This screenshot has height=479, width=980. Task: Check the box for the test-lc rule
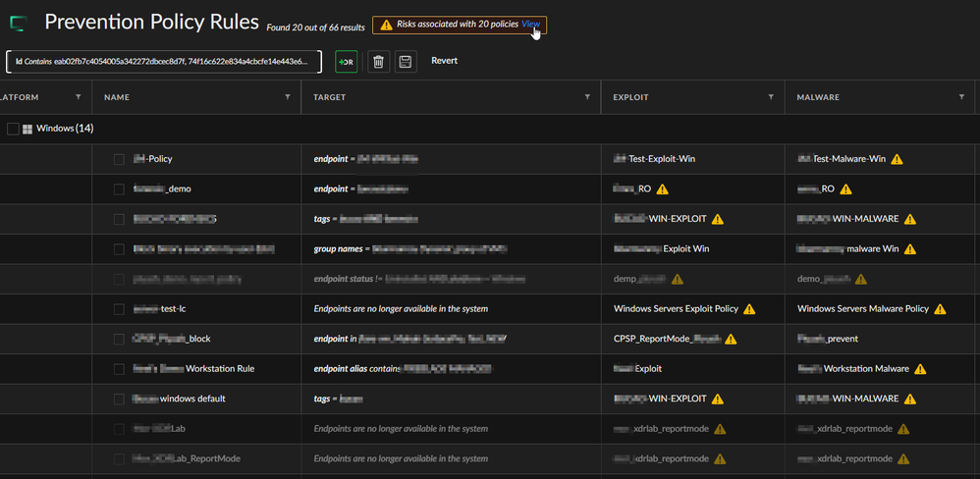[119, 309]
